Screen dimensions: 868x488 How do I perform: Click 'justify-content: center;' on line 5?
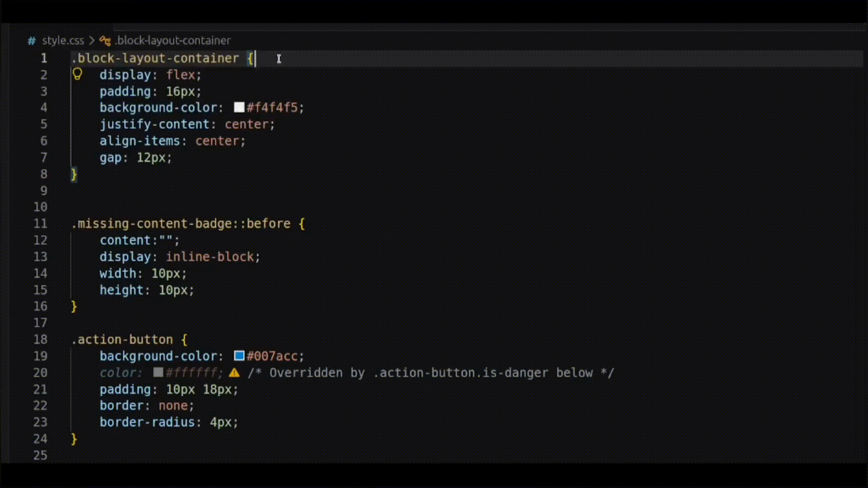pyautogui.click(x=187, y=124)
